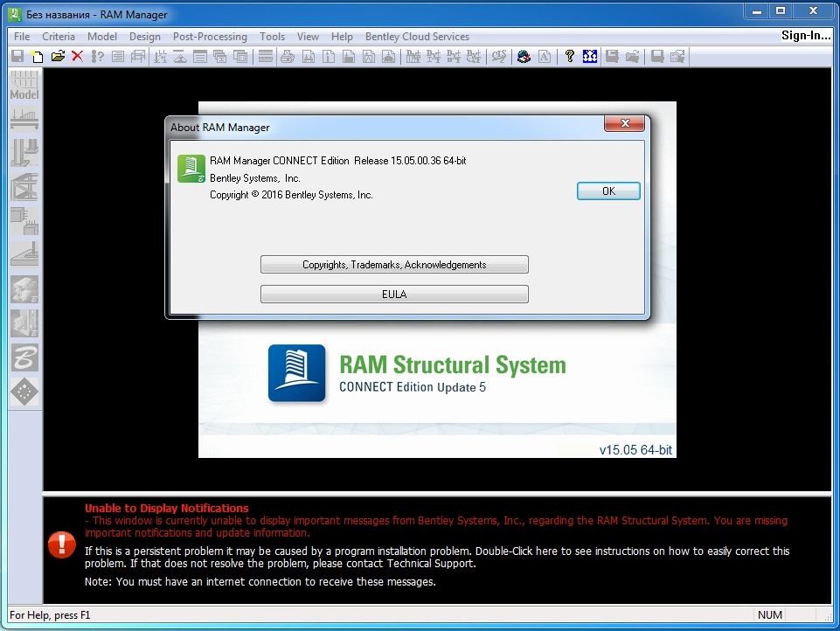
Task: Open the Foundation design module icon
Action: 24,254
